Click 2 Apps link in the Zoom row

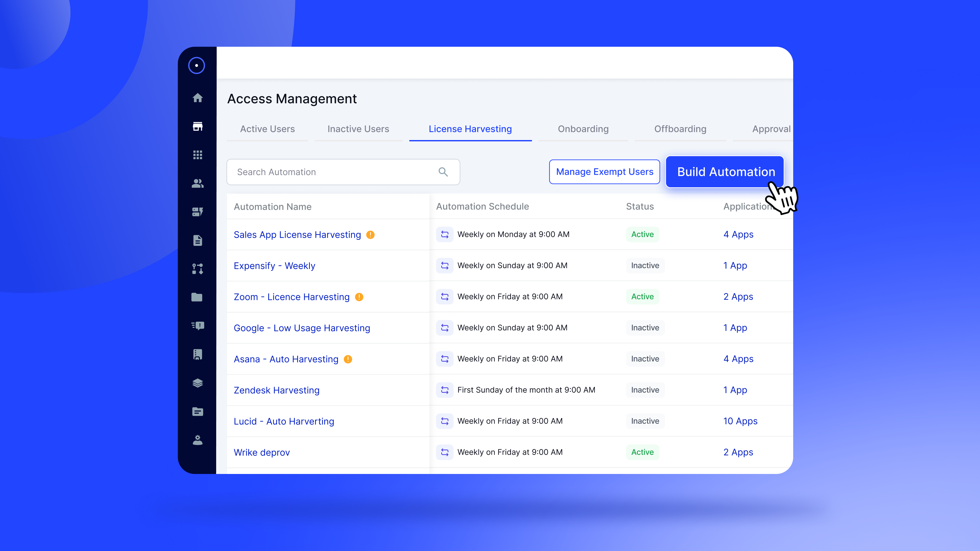[738, 297]
